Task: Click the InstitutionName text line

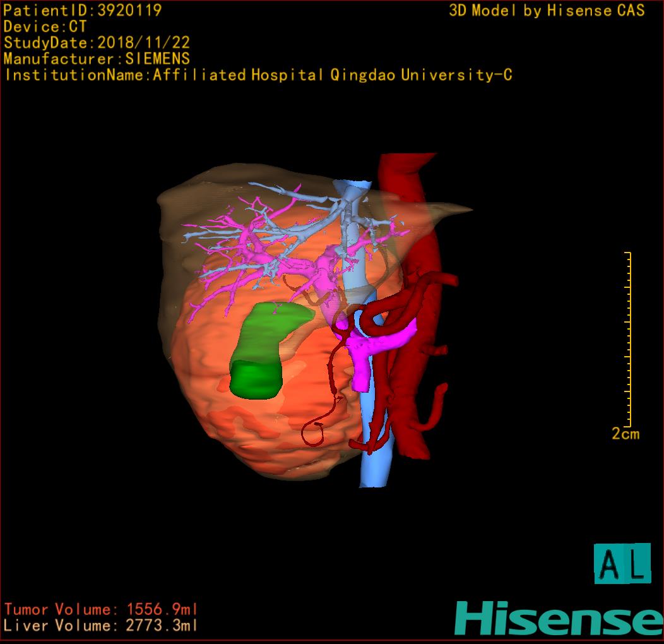Action: click(258, 75)
